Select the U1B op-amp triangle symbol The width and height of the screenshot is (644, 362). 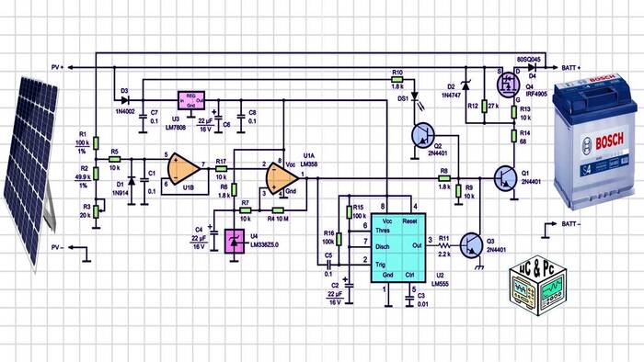pyautogui.click(x=184, y=168)
